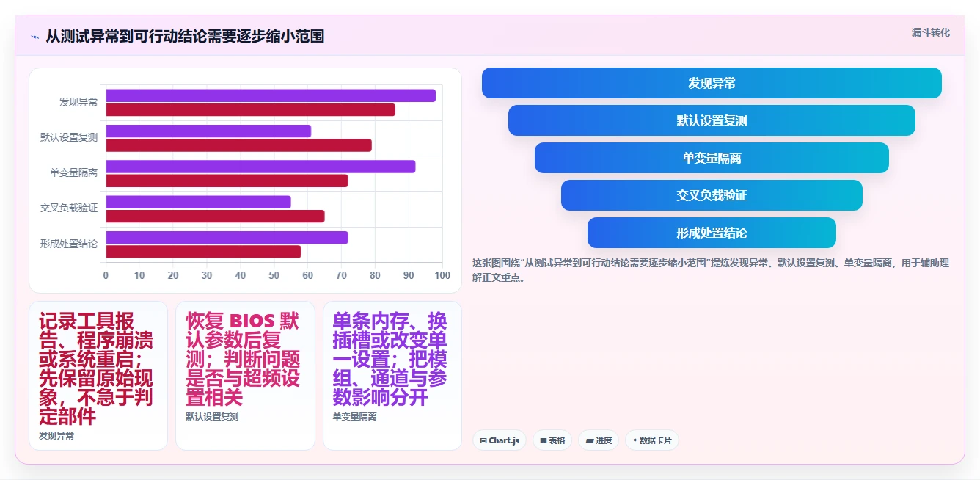This screenshot has width=980, height=480.
Task: Open the card starting 单条内存、换插槽
Action: tap(392, 376)
